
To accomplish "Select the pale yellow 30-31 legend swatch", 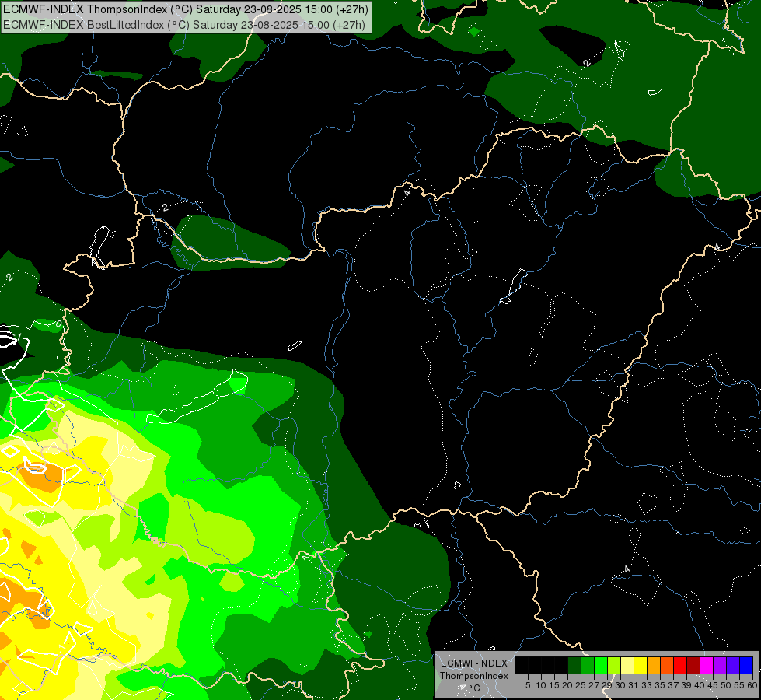I will pyautogui.click(x=627, y=665).
